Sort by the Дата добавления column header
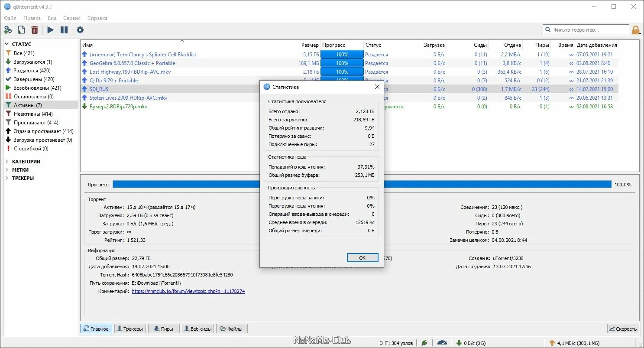 tap(596, 45)
